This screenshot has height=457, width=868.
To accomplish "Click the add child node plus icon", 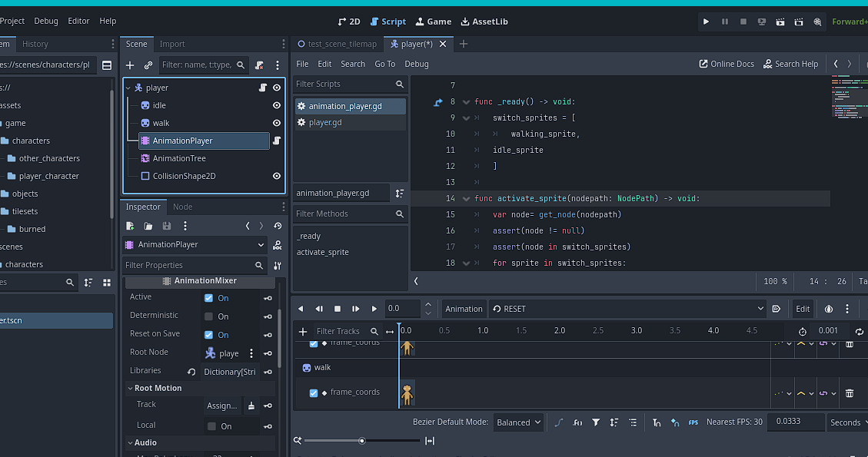I will pyautogui.click(x=130, y=65).
